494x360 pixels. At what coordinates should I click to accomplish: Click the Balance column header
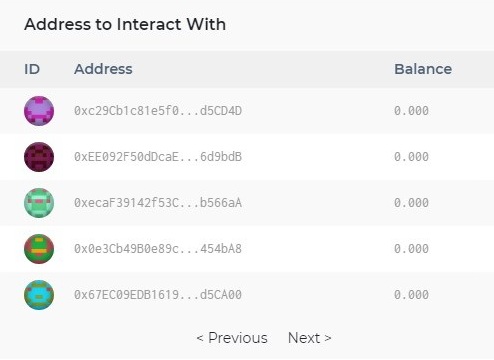tap(423, 69)
